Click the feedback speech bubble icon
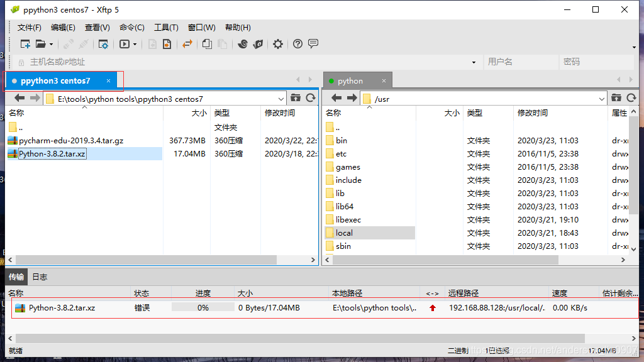644x362 pixels. point(313,43)
